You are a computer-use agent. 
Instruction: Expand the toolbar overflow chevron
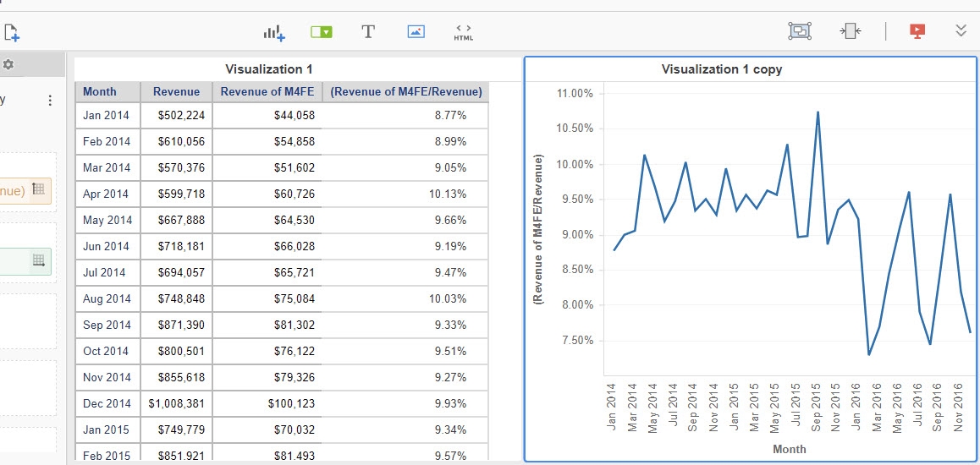click(961, 31)
